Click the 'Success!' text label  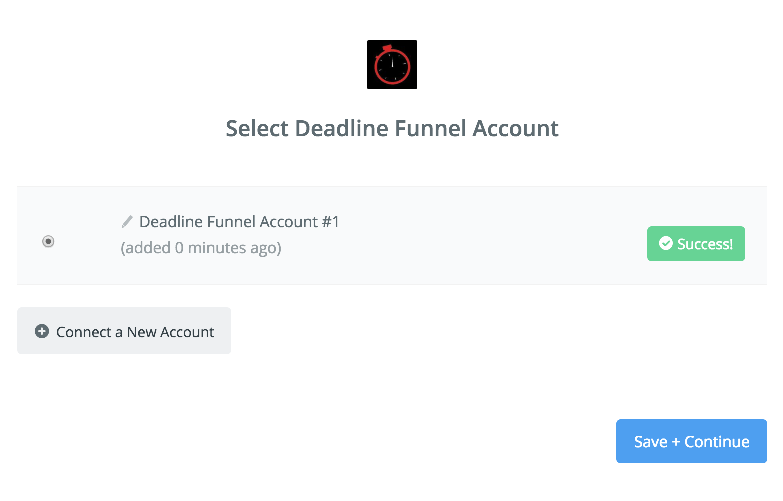705,244
